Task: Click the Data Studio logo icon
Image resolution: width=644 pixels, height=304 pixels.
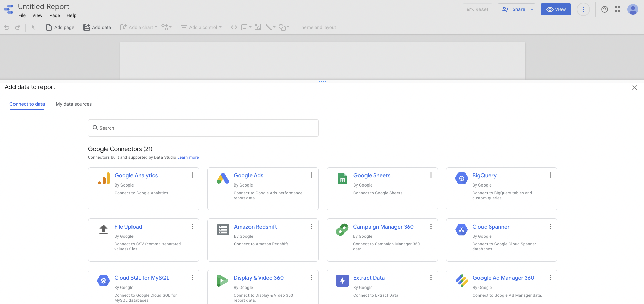Action: click(x=9, y=9)
